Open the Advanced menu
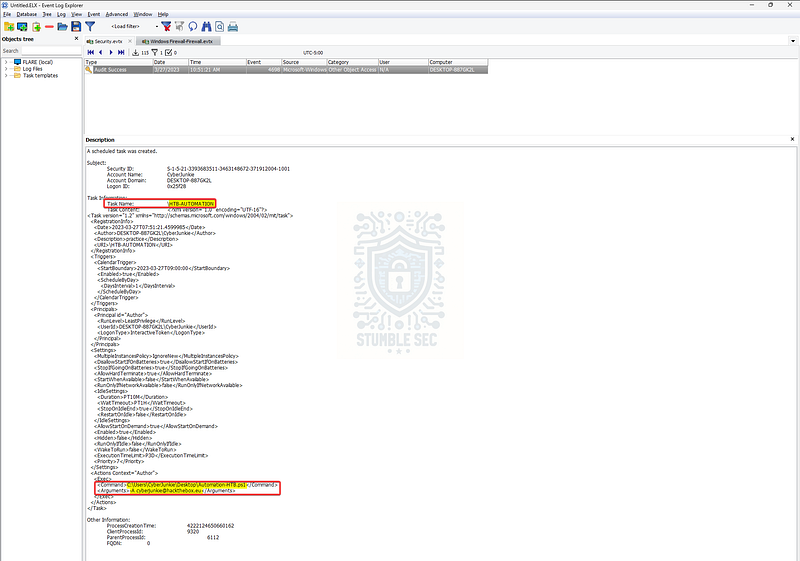The height and width of the screenshot is (561, 800). click(x=117, y=14)
